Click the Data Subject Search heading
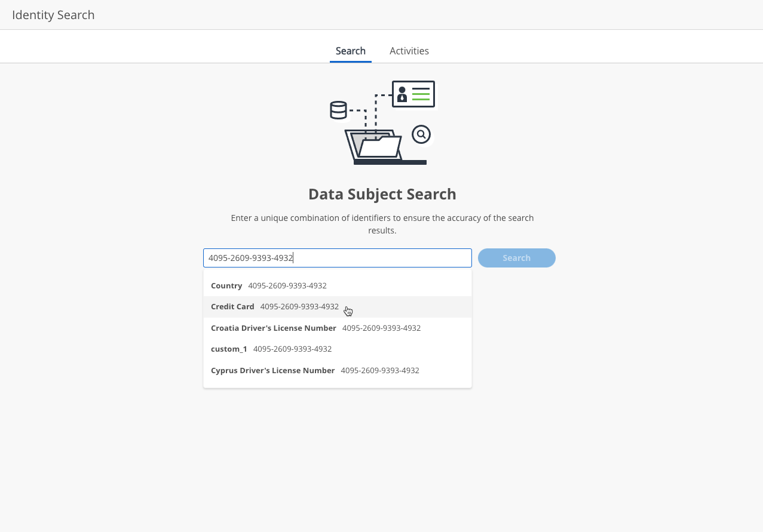This screenshot has width=763, height=532. (x=382, y=194)
